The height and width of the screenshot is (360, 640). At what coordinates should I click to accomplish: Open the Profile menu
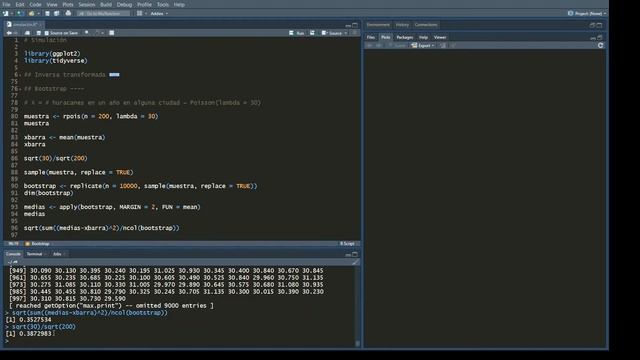[x=144, y=4]
